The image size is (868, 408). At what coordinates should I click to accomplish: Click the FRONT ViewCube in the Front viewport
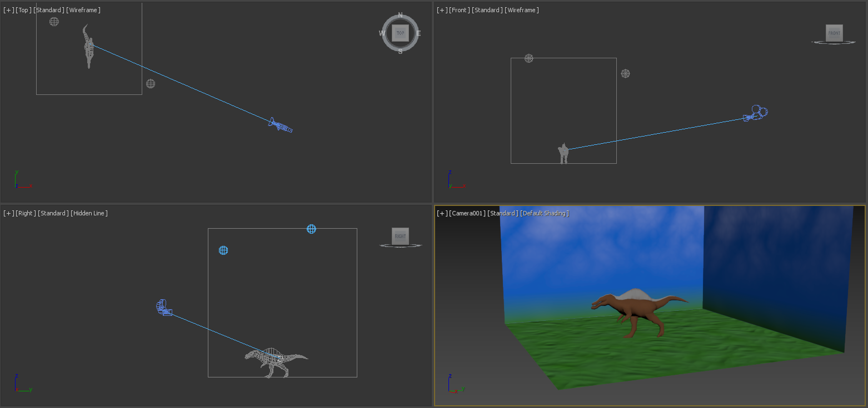834,33
